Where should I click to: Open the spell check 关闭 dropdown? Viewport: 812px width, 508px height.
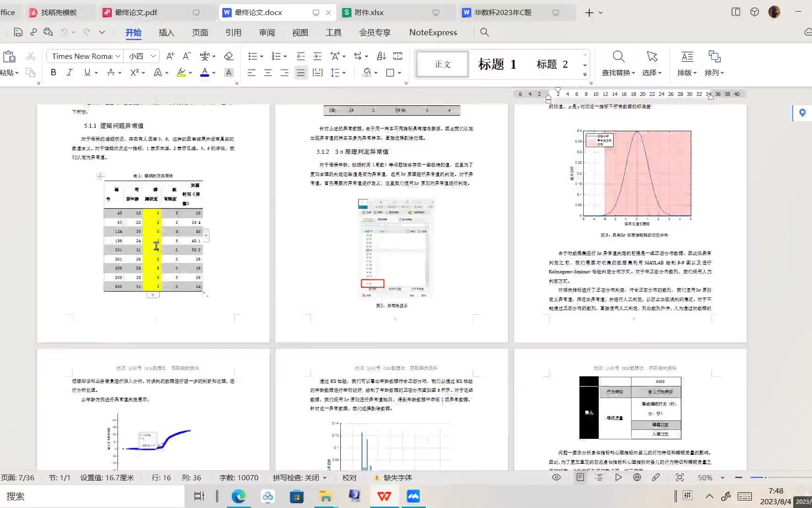(324, 477)
